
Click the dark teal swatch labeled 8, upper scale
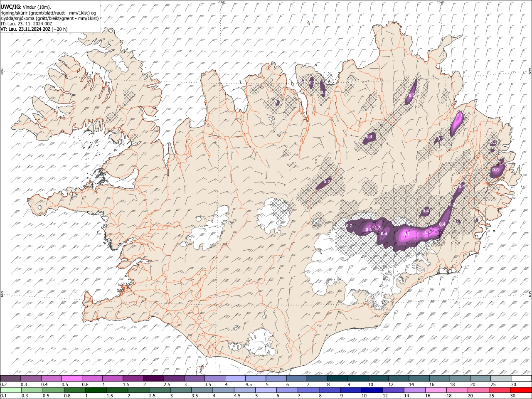pyautogui.click(x=337, y=379)
